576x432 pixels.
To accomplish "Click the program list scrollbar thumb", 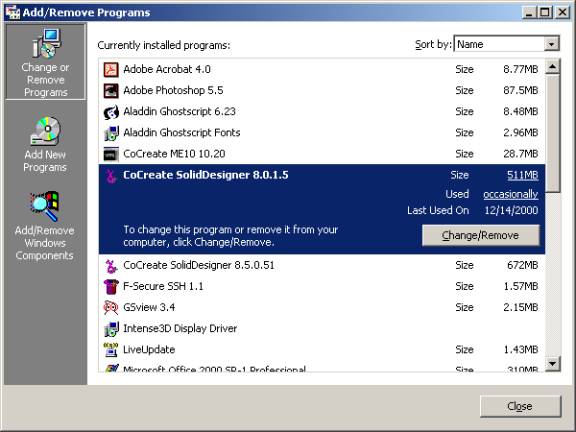I will coord(552,133).
